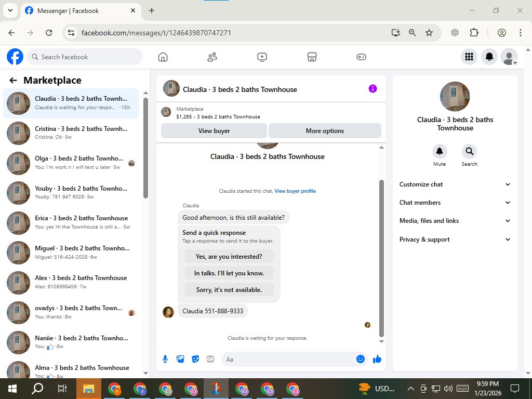532x399 pixels.
Task: Open the notifications bell in header
Action: click(489, 57)
